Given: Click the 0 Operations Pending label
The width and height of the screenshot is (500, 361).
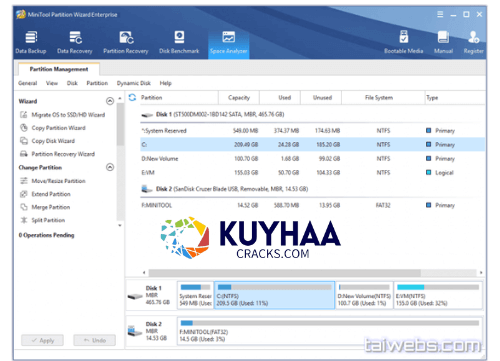Looking at the screenshot, I should 46,235.
